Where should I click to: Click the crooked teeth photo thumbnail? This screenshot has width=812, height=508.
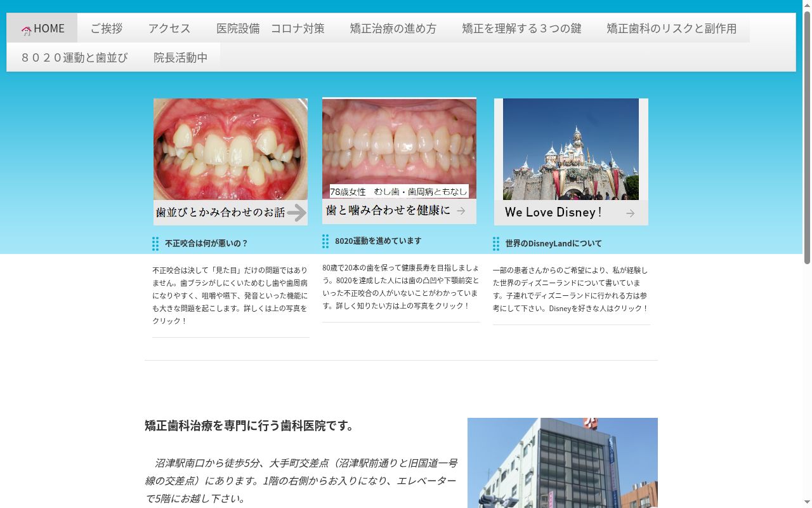230,149
